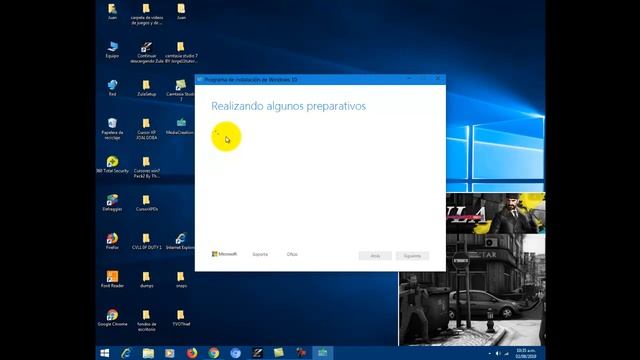Open the Papelera de reciclaje icon
The width and height of the screenshot is (640, 360).
tap(112, 129)
